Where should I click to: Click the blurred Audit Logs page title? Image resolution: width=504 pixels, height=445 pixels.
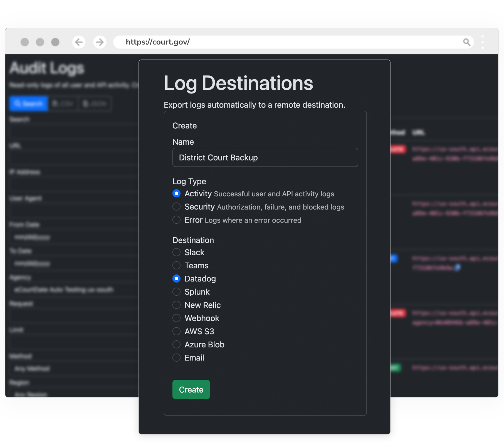[47, 68]
